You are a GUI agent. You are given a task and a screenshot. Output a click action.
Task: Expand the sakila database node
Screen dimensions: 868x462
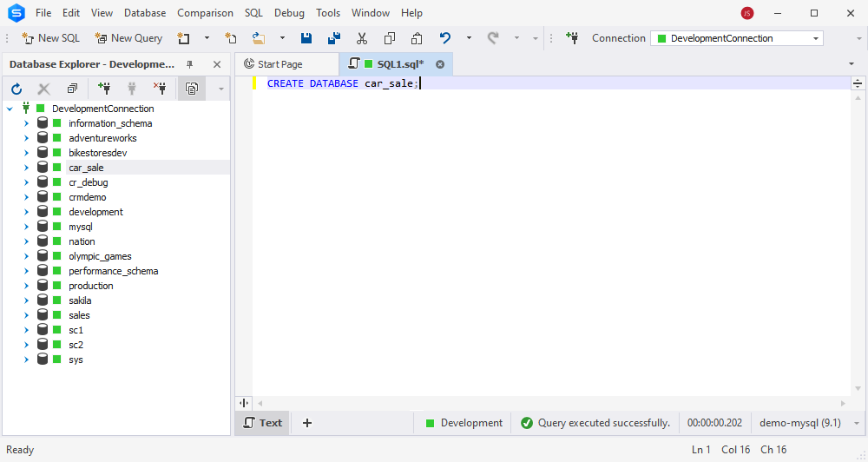pyautogui.click(x=26, y=300)
